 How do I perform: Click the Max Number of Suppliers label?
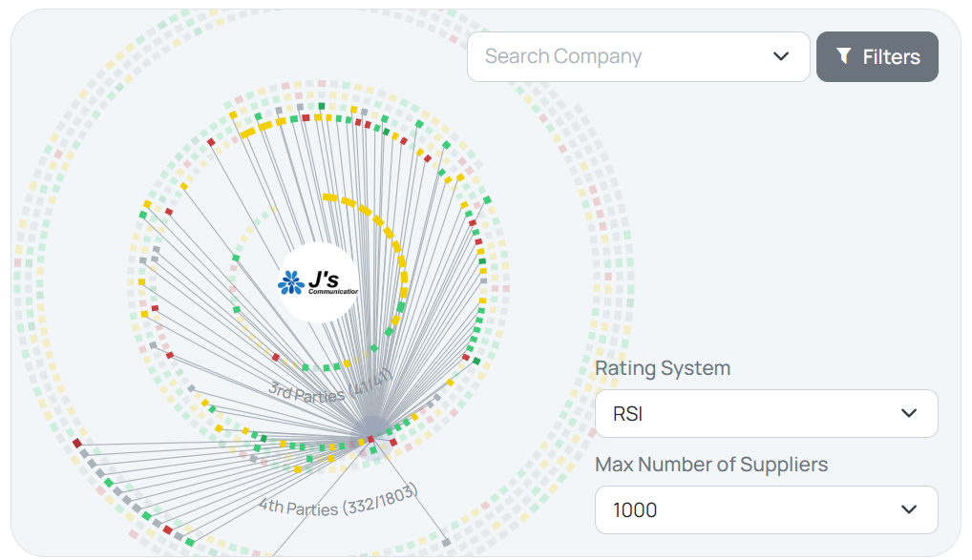pyautogui.click(x=711, y=465)
